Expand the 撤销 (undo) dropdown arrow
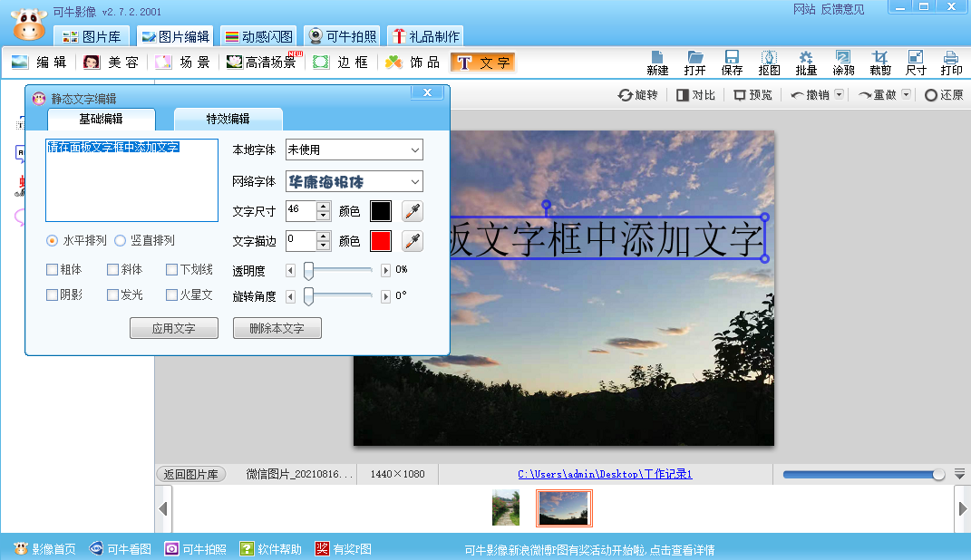Image resolution: width=971 pixels, height=560 pixels. (839, 94)
